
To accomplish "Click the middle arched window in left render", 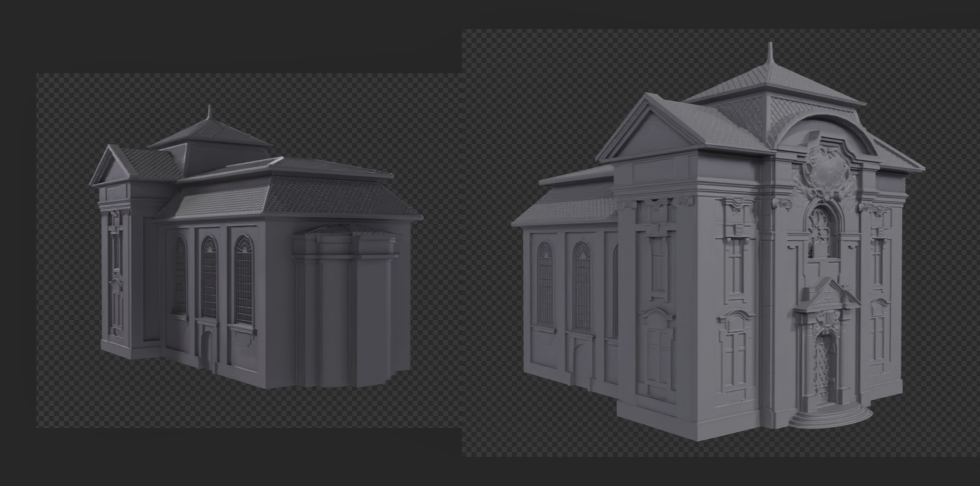I will 209,278.
